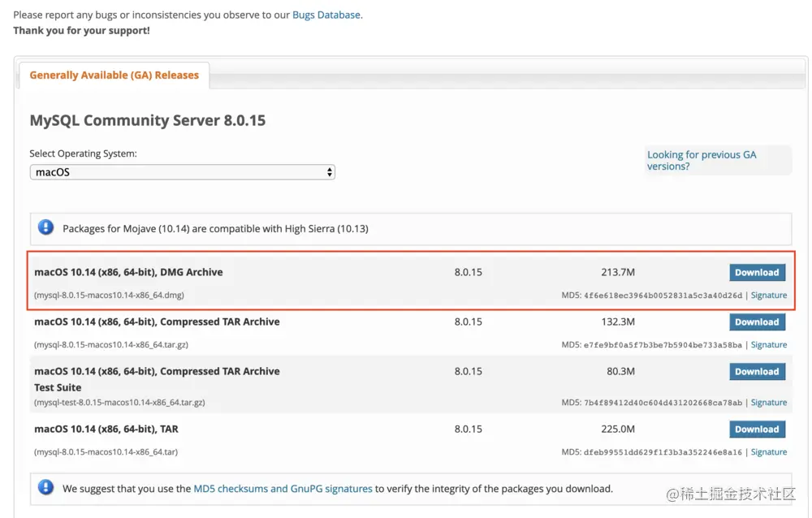Select MD5 hash 7b4f89412d40c604d431202668ca78ab
This screenshot has height=518, width=812.
(663, 403)
